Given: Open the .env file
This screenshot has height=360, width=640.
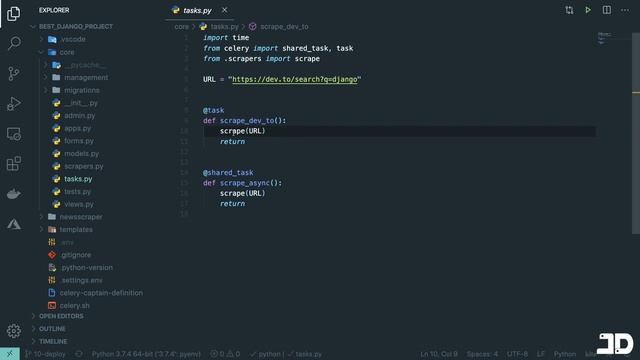Looking at the screenshot, I should click(x=67, y=242).
